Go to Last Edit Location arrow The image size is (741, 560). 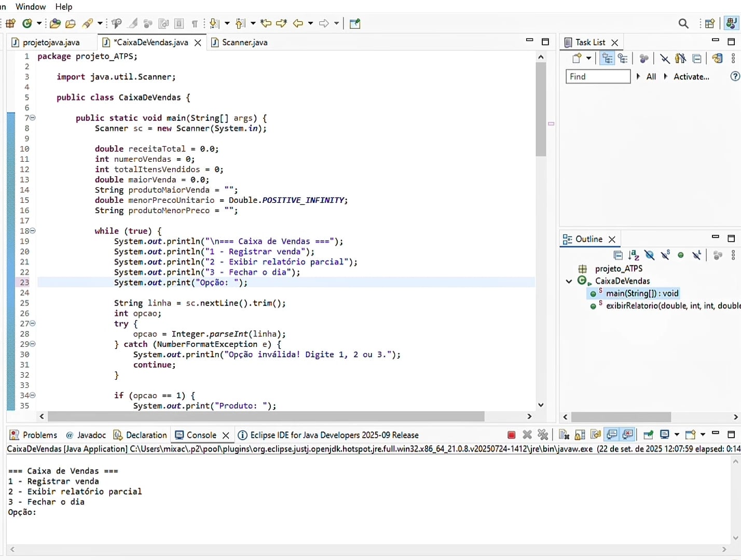(x=266, y=23)
